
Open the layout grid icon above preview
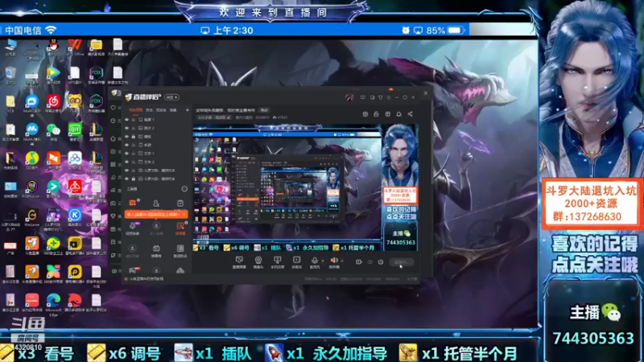click(x=388, y=114)
